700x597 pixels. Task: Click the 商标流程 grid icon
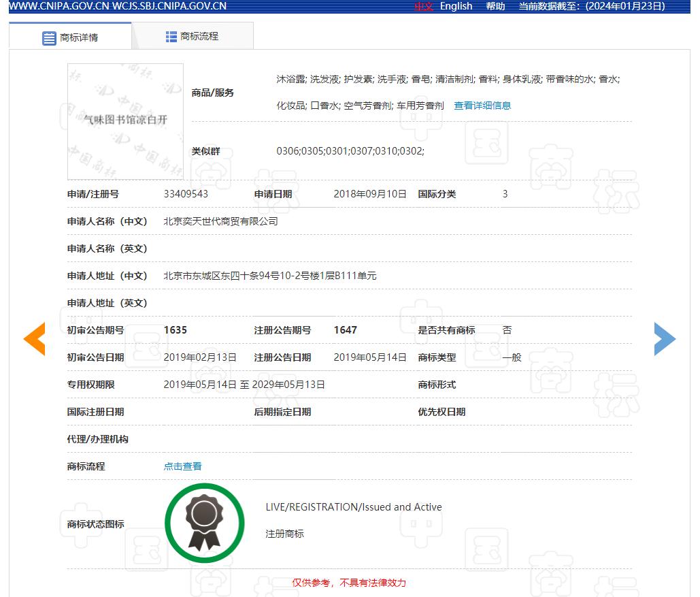171,37
